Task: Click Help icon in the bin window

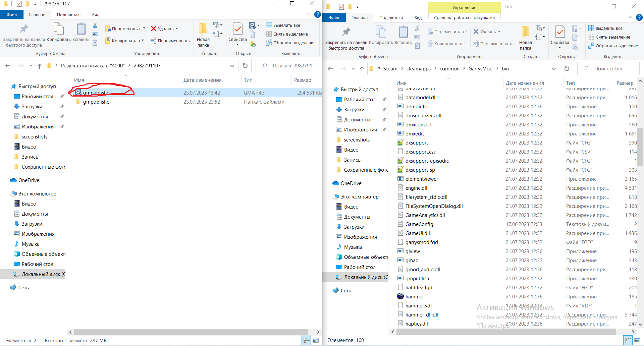Action: point(639,17)
